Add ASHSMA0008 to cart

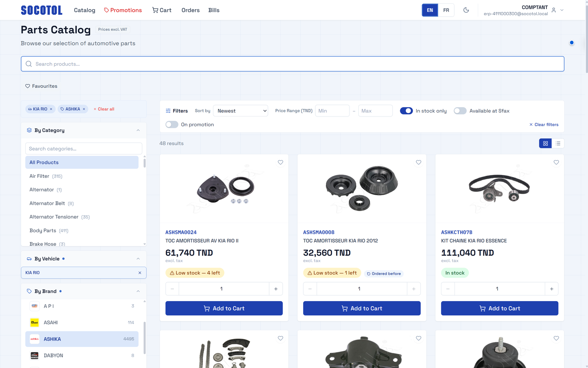362,308
